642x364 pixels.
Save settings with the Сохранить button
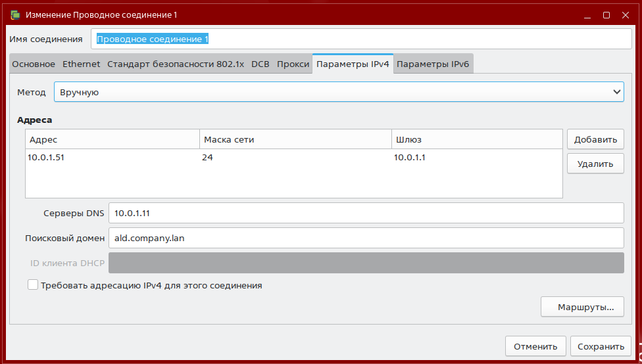600,346
